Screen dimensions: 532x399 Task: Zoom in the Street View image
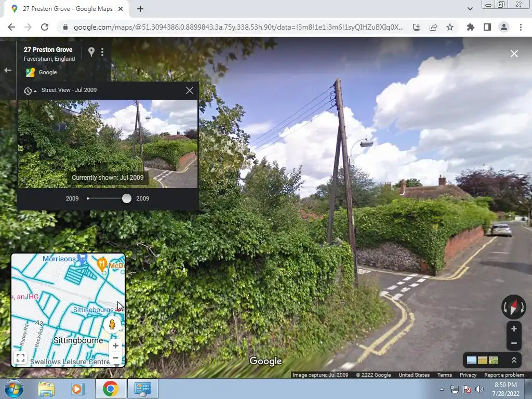pos(514,328)
